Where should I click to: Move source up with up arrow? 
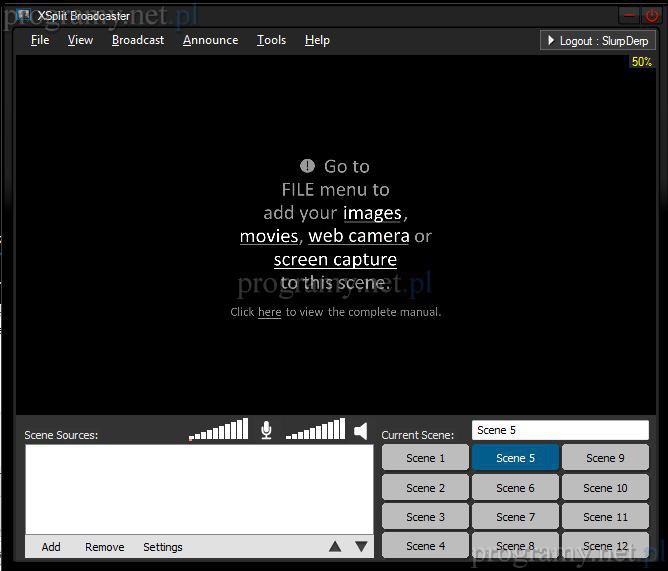335,547
